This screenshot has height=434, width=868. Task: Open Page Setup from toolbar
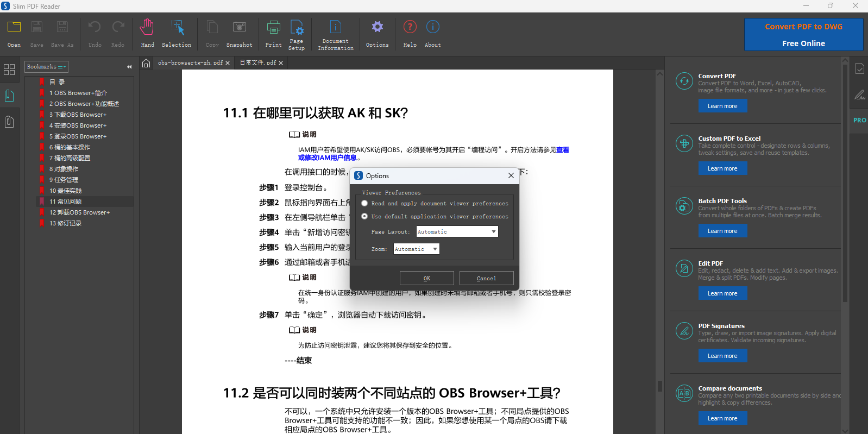click(297, 28)
